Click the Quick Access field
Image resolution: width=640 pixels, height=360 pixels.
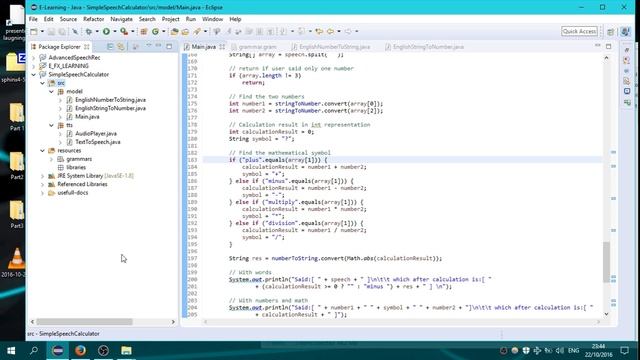(x=579, y=31)
